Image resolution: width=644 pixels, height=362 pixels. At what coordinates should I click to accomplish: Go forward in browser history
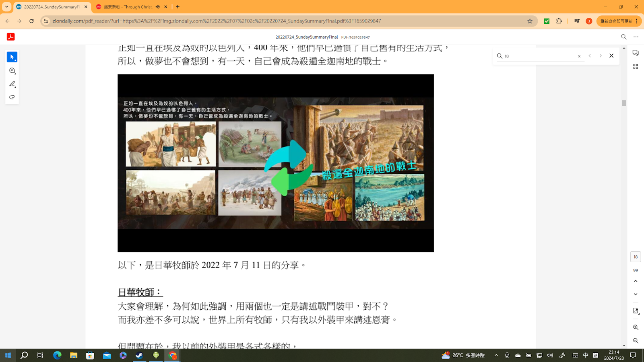[19, 21]
